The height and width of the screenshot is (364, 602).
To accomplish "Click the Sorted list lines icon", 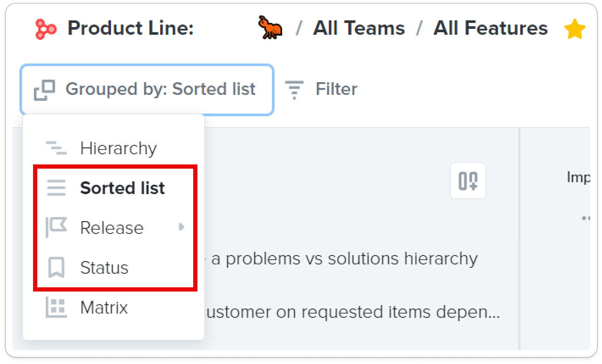I will [55, 188].
